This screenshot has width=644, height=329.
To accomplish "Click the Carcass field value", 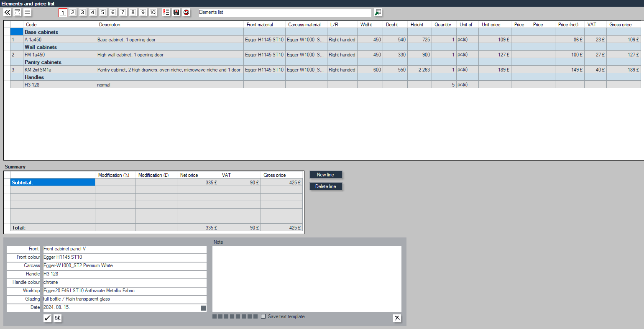I will point(125,266).
